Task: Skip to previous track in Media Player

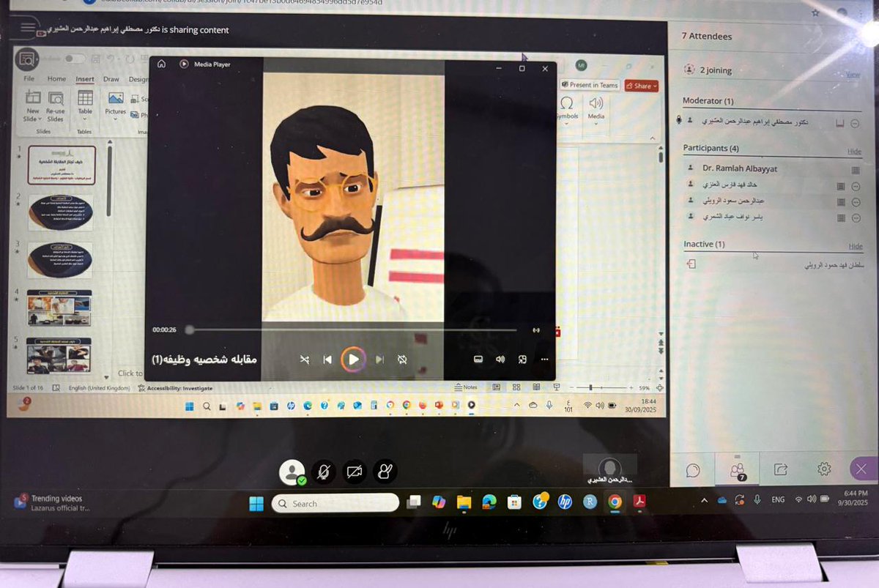Action: [x=327, y=360]
